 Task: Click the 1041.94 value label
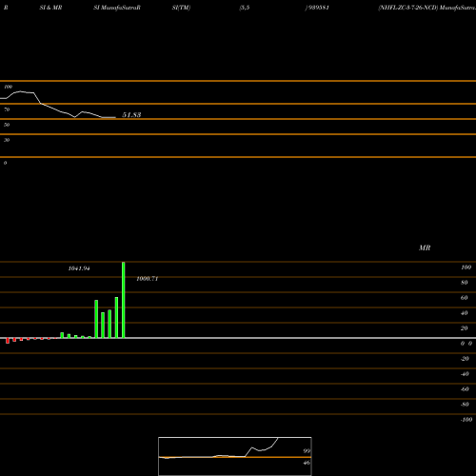click(x=79, y=268)
